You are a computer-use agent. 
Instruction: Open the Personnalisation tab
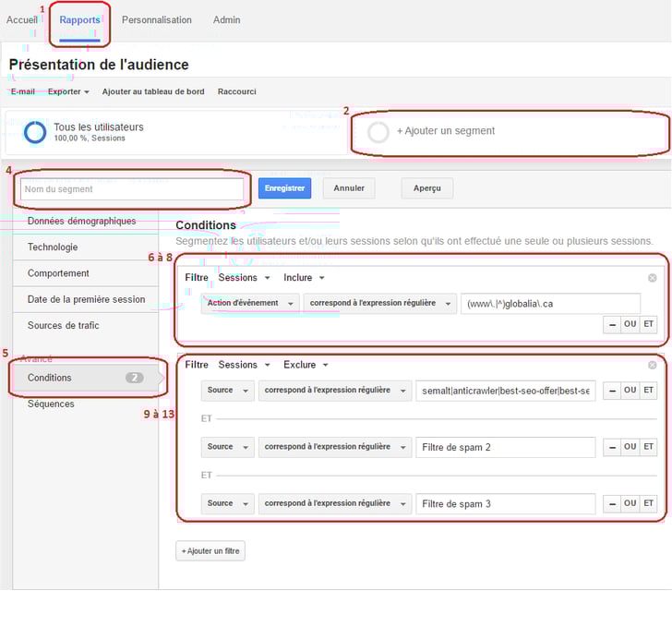click(x=157, y=20)
